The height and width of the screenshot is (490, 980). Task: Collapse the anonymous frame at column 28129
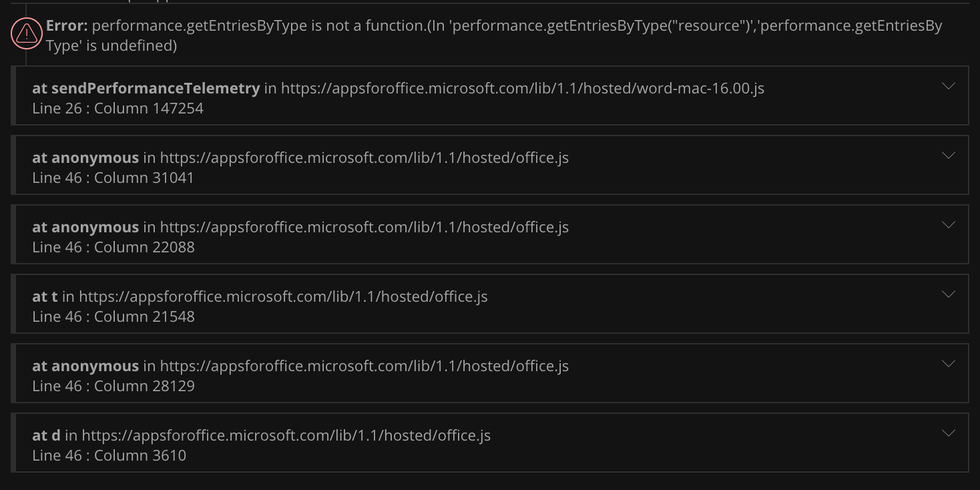click(949, 364)
